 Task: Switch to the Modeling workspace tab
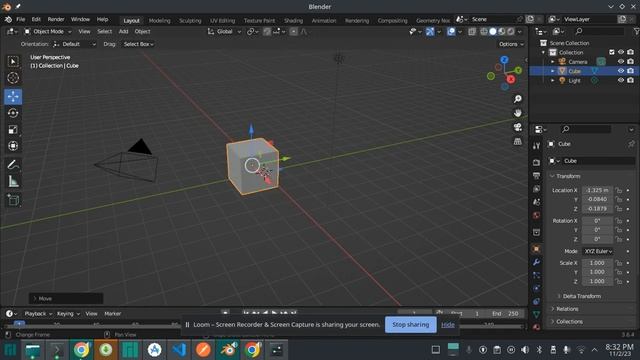click(160, 20)
